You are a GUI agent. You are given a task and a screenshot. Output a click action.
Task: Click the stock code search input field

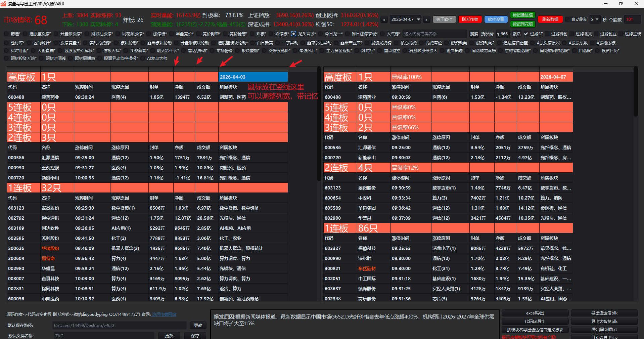434,34
